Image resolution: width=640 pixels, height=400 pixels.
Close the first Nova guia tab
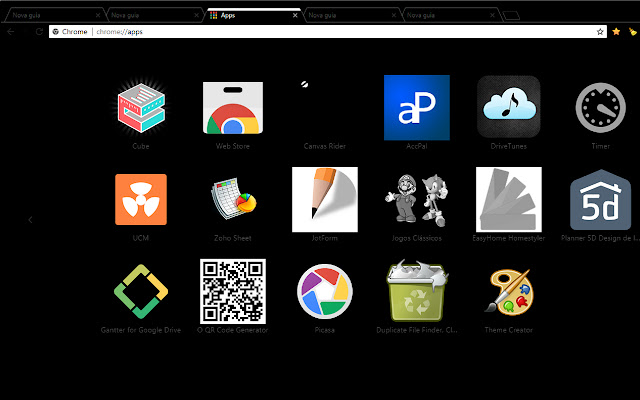(x=98, y=15)
